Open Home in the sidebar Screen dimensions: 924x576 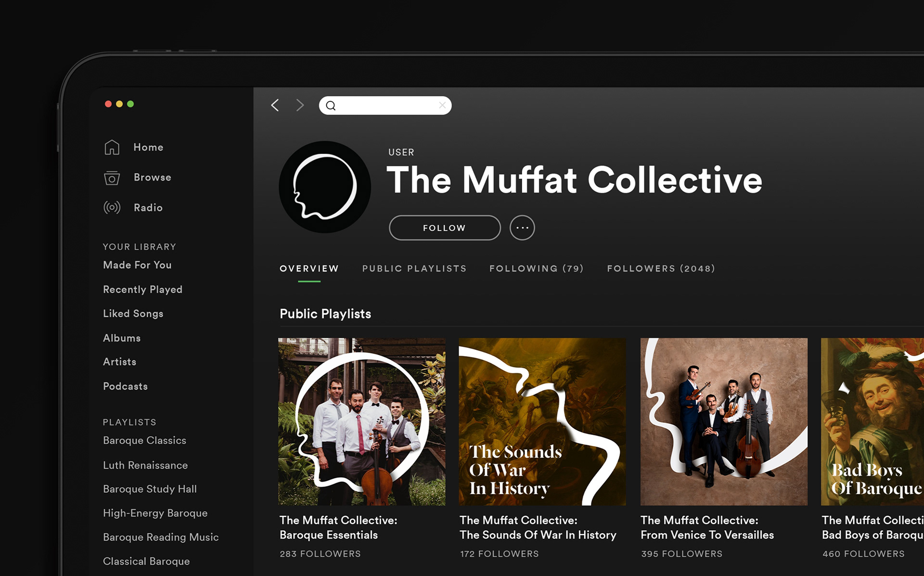click(x=148, y=147)
